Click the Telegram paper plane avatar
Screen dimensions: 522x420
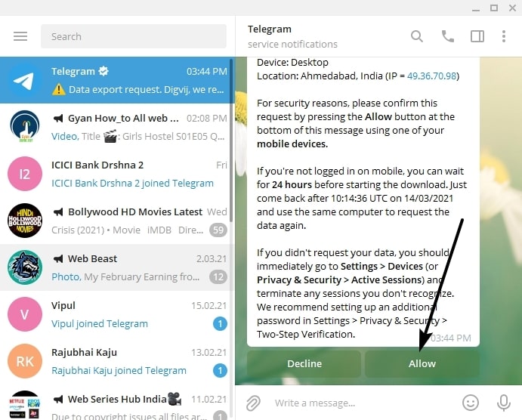[25, 80]
